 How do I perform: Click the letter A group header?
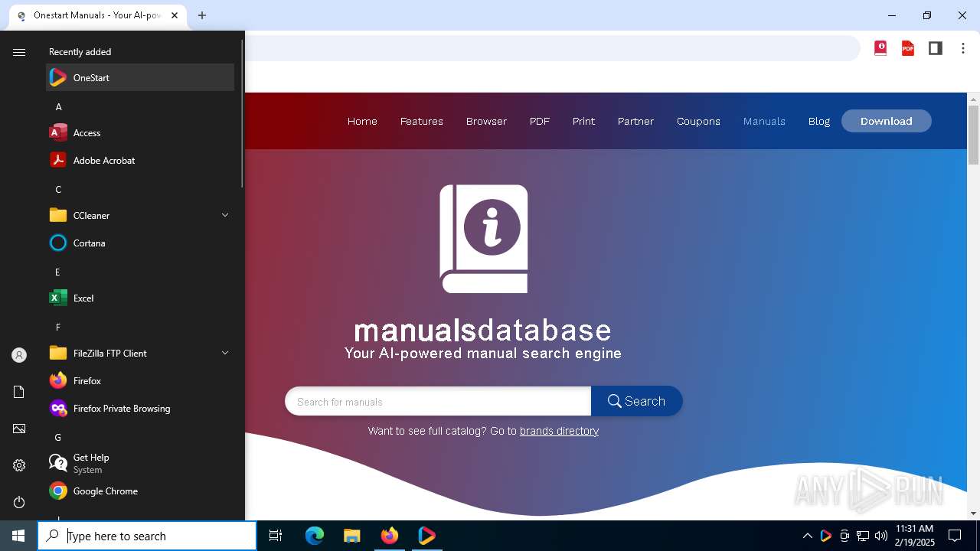[x=59, y=106]
